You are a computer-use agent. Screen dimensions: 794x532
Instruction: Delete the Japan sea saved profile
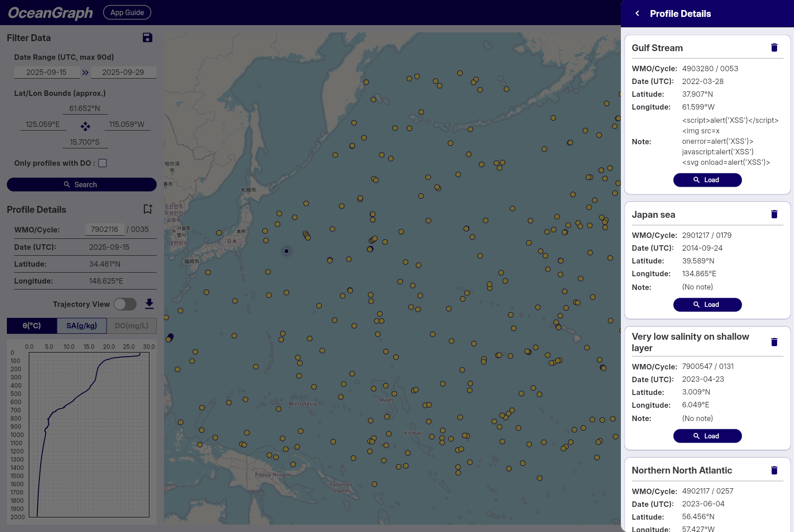(x=774, y=215)
